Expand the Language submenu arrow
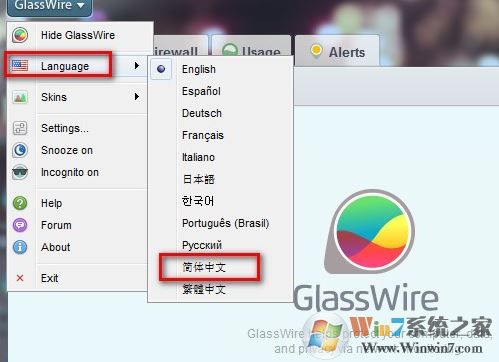499x362 pixels. 137,65
